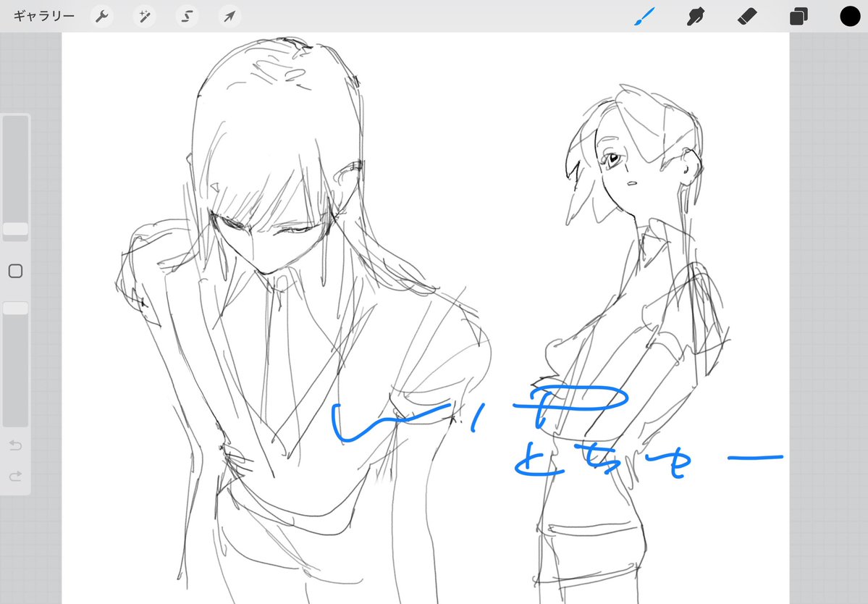Select the Selection S-ribbon tool

187,17
